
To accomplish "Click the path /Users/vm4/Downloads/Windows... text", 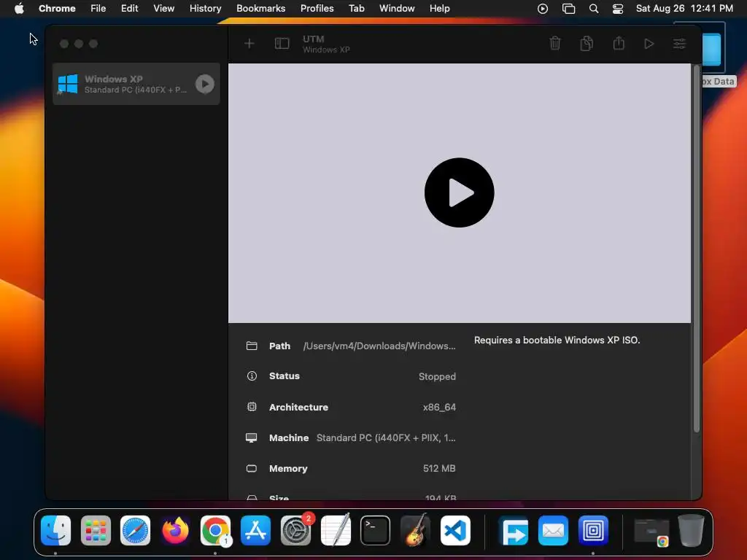I will pos(379,346).
